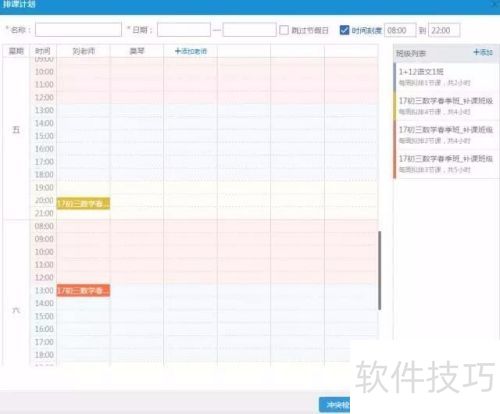This screenshot has width=500, height=414.
Task: Enable the 跳过节假日 checkbox
Action: [x=284, y=30]
